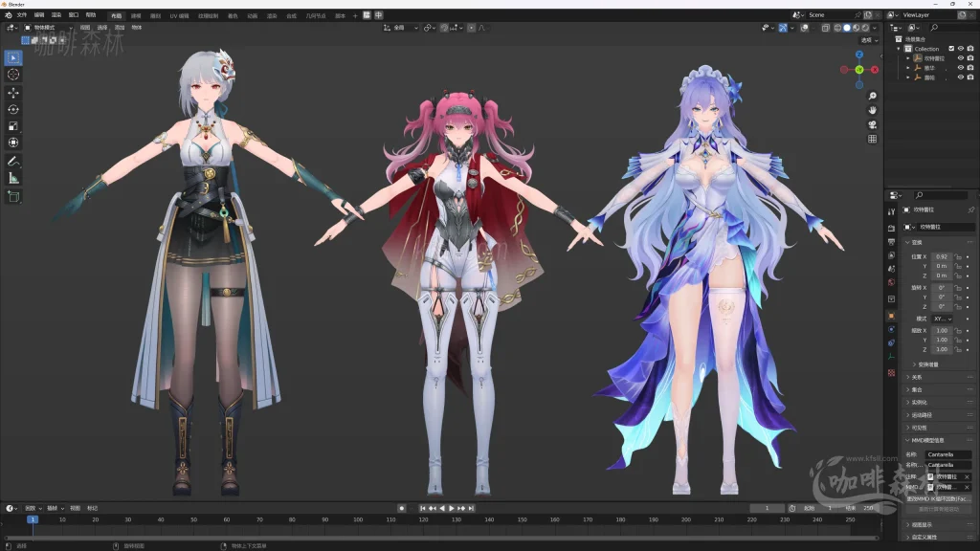Click the Location X value field 0.92
The width and height of the screenshot is (980, 551).
[942, 256]
